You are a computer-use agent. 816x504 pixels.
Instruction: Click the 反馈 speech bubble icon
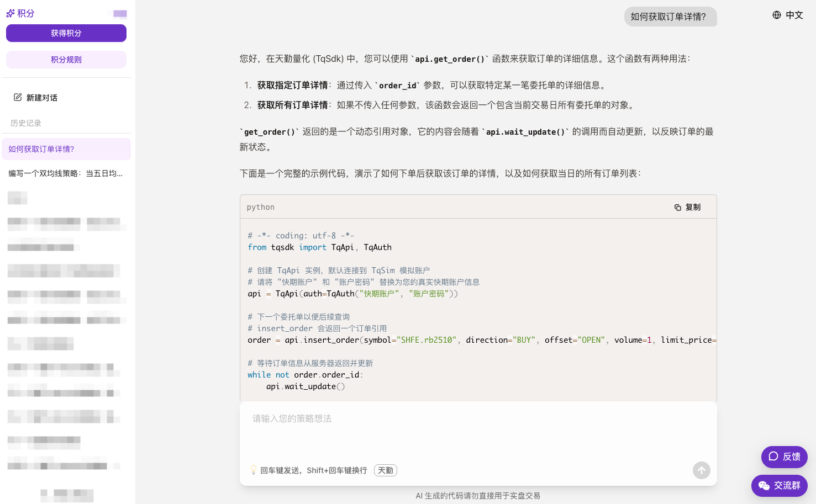click(773, 457)
